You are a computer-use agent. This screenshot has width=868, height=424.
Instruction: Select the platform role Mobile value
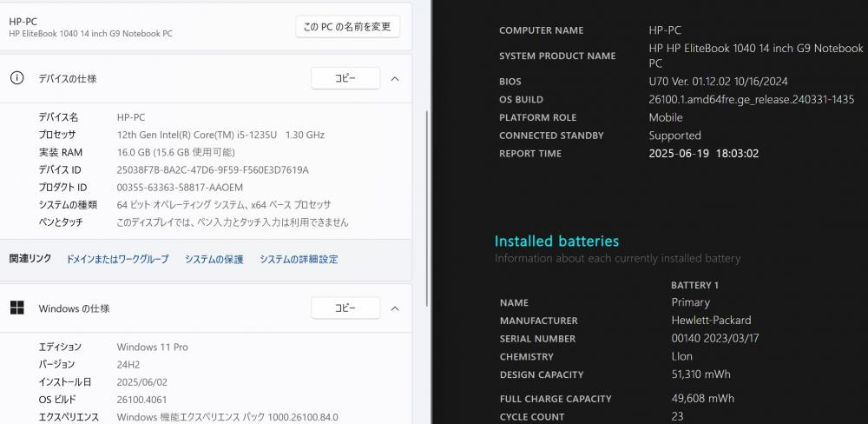(666, 117)
